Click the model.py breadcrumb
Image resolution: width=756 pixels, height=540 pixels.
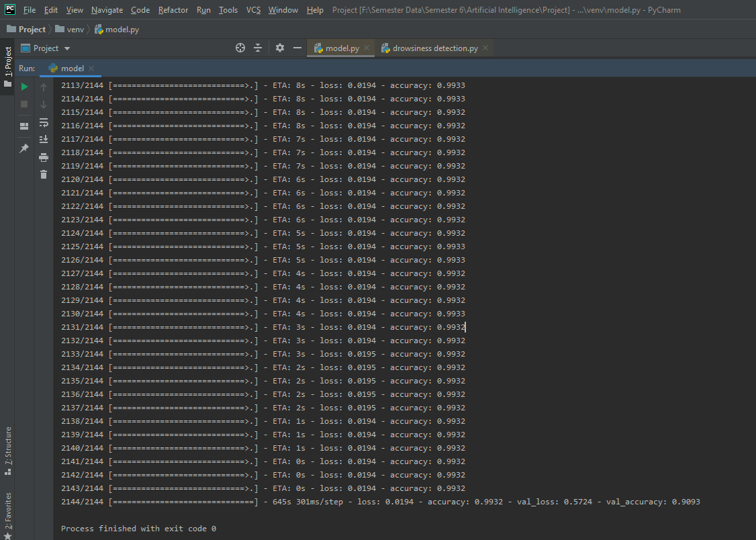click(x=117, y=30)
